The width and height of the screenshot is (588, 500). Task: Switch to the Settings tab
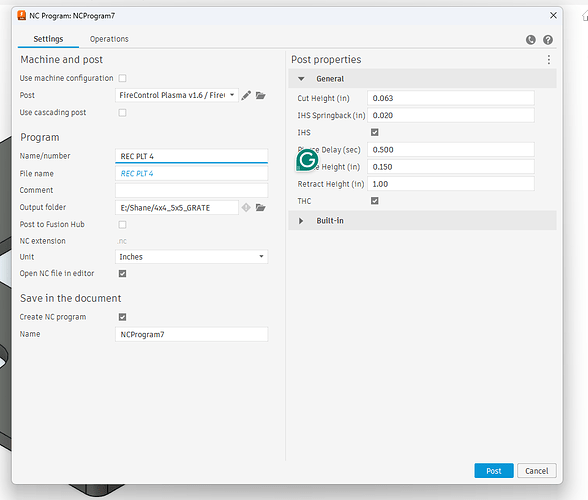click(48, 39)
